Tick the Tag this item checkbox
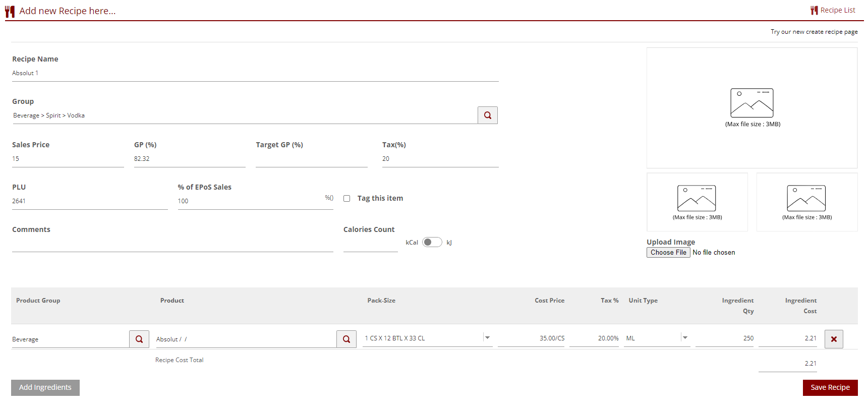 (347, 199)
